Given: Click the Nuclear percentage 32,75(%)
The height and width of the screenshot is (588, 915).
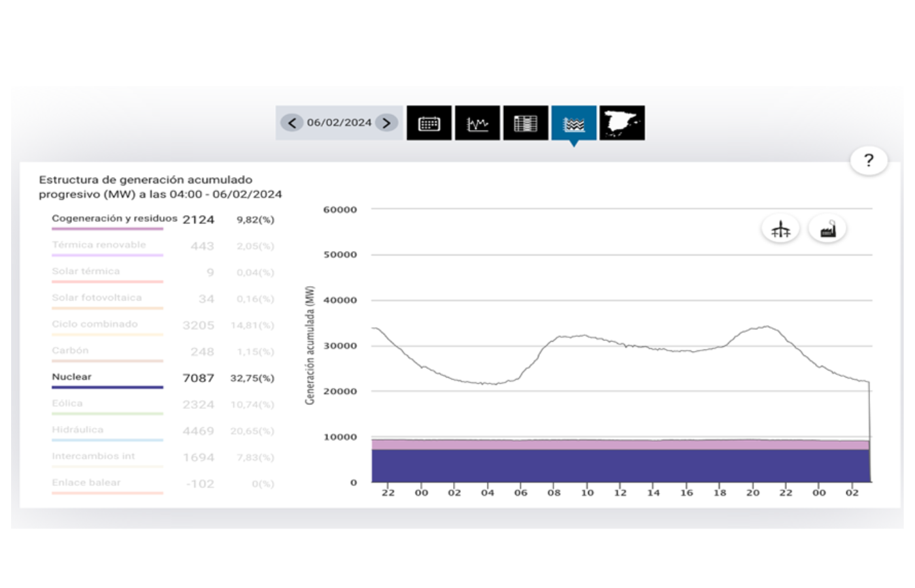Looking at the screenshot, I should 252,378.
